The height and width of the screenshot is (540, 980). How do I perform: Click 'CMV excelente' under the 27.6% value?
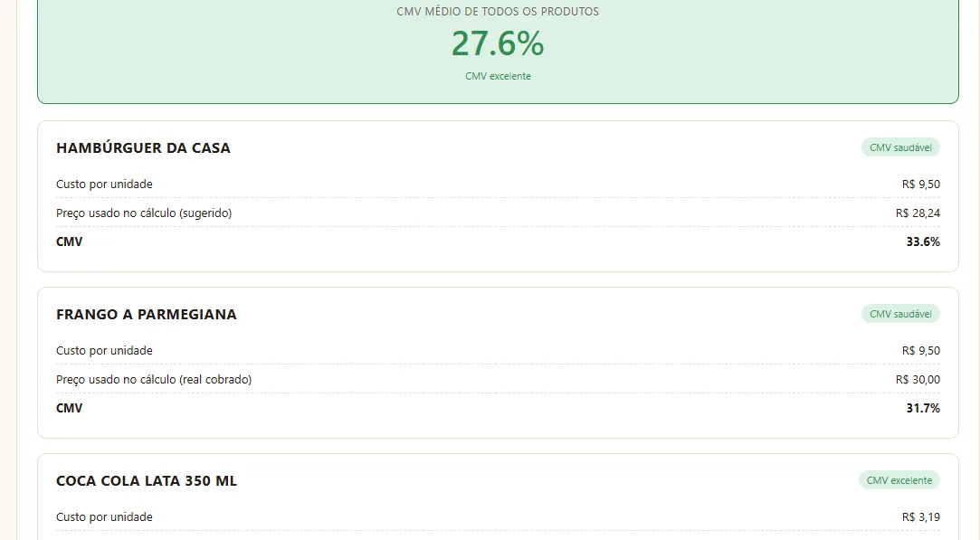coord(498,76)
